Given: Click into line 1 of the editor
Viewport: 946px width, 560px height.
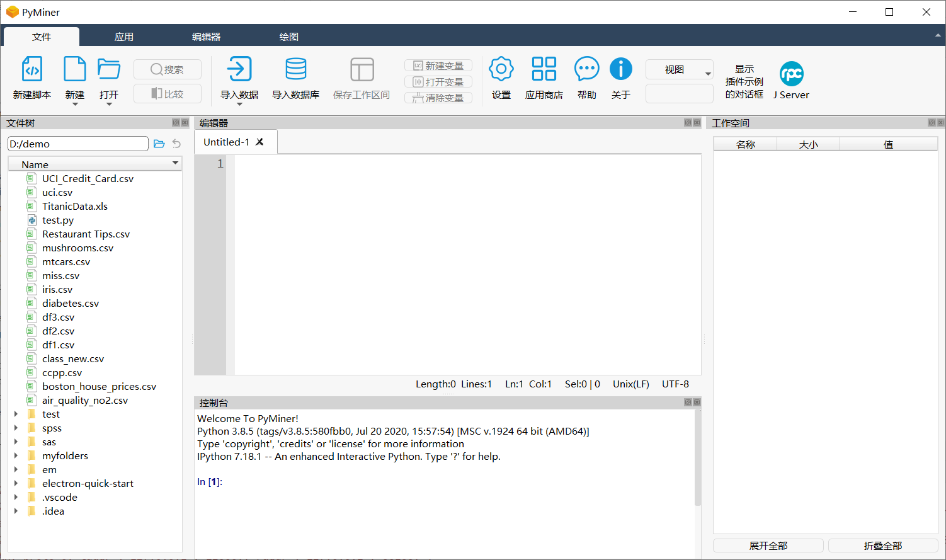Looking at the screenshot, I should tap(467, 164).
